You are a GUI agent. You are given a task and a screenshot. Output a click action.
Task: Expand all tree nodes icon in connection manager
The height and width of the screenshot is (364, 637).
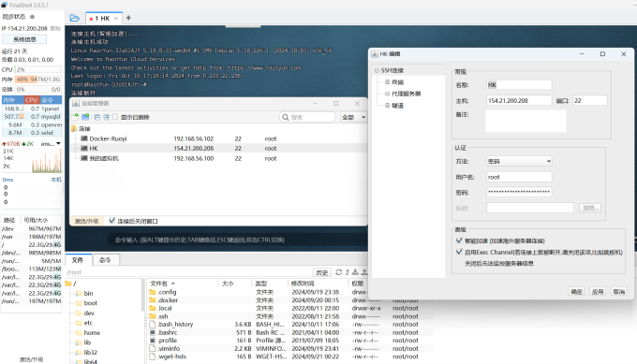coord(107,117)
